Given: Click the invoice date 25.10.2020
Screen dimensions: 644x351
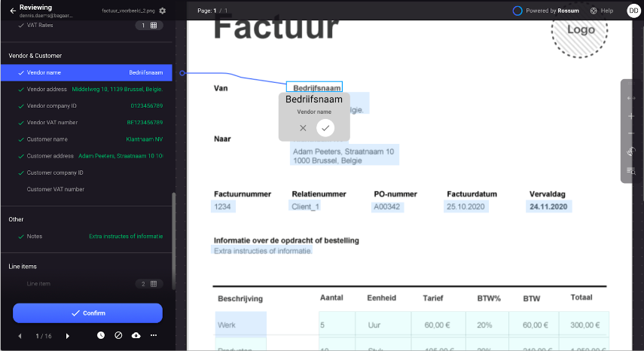Looking at the screenshot, I should (465, 206).
